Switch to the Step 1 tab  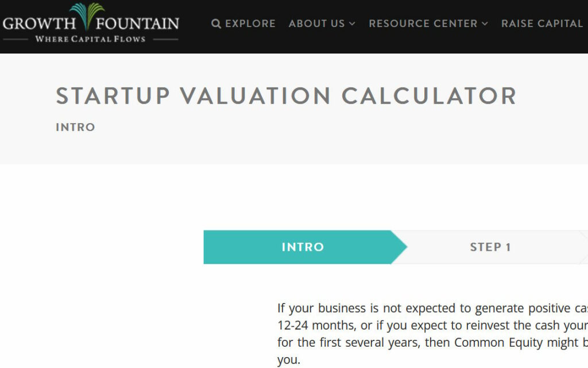[x=490, y=247]
